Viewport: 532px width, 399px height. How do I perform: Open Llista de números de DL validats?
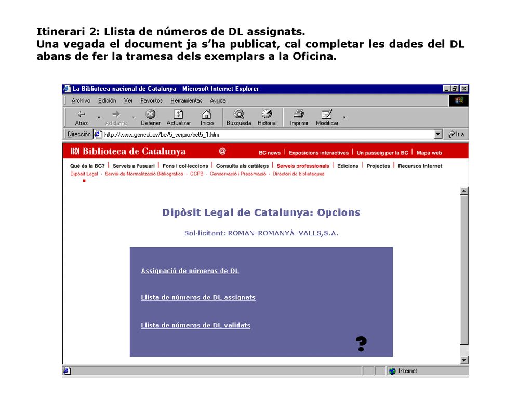pos(195,325)
